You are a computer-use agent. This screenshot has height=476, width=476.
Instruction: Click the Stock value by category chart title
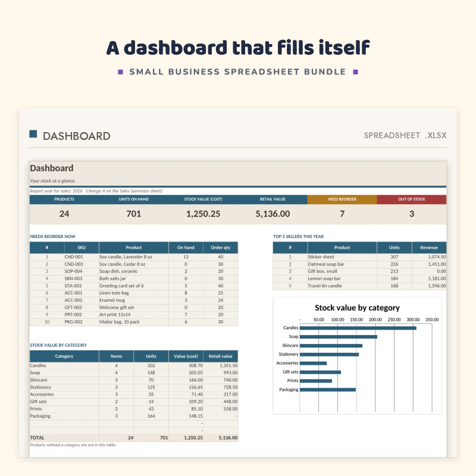pos(357,308)
